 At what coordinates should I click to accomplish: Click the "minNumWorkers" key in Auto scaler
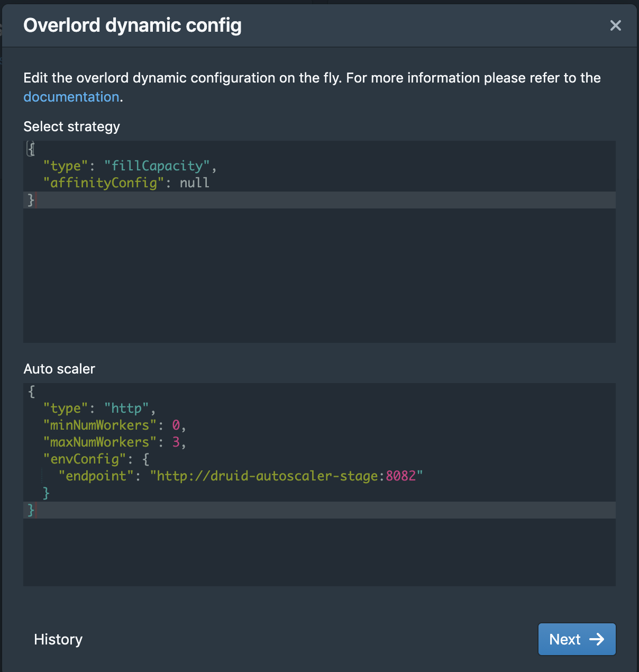[100, 425]
